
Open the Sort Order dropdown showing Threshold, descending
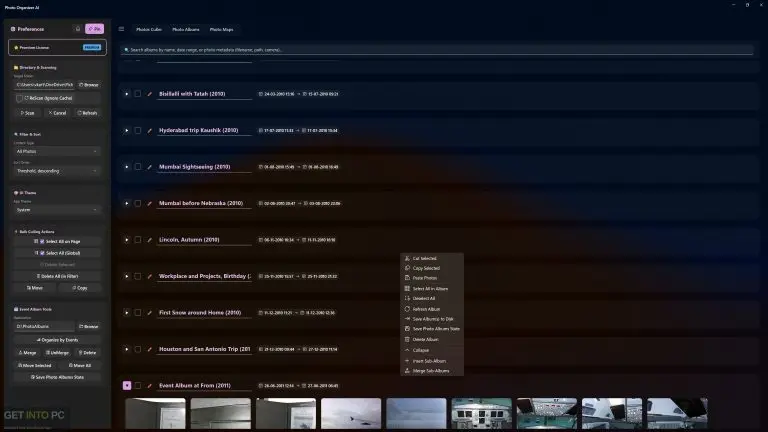[57, 171]
